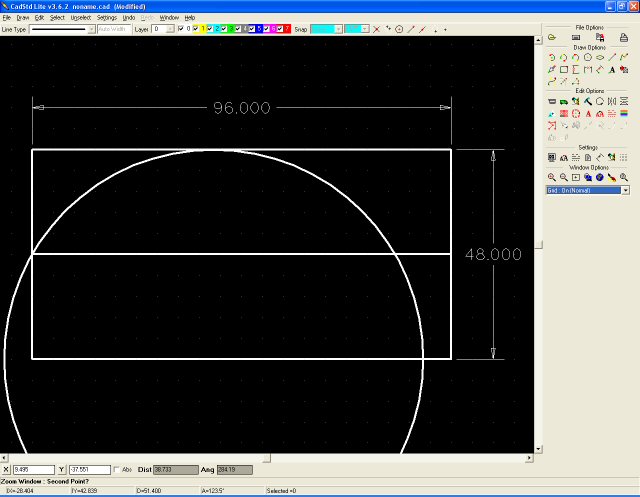The width and height of the screenshot is (640, 497).
Task: Expand the Grid On(Normal) dropdown
Action: coord(625,191)
